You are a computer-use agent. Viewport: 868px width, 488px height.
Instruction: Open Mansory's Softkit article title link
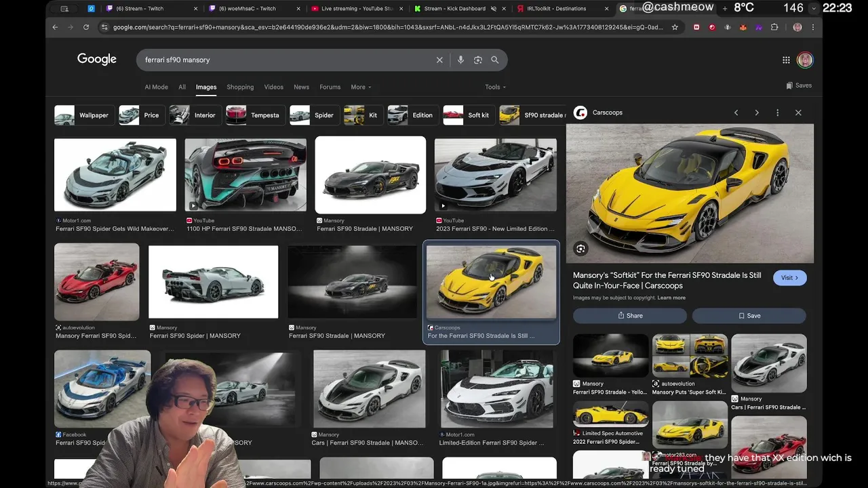click(667, 281)
